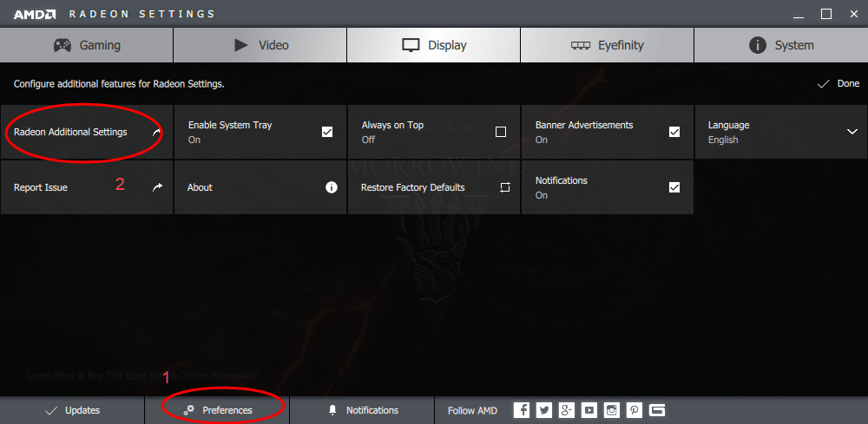Maximize the Radeon Settings window
The image size is (868, 424).
[826, 15]
